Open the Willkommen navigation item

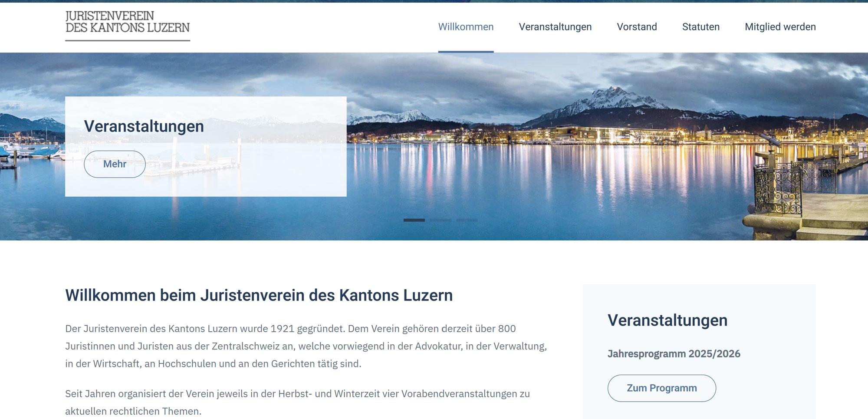[x=465, y=26]
